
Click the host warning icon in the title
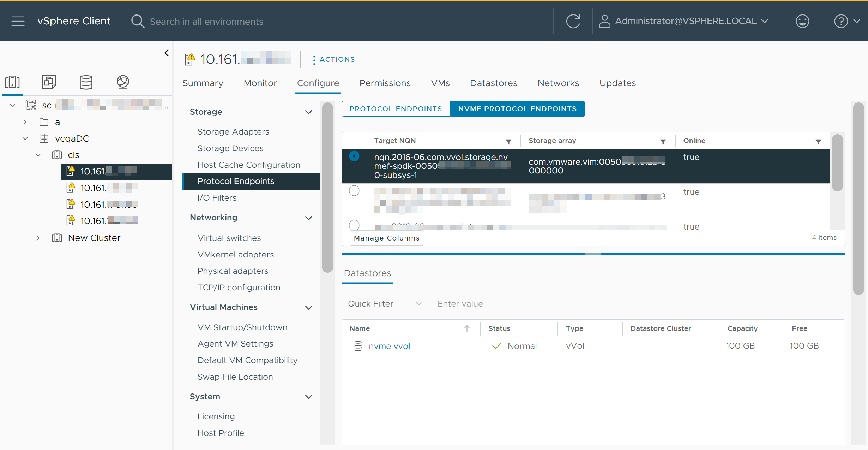coord(190,59)
